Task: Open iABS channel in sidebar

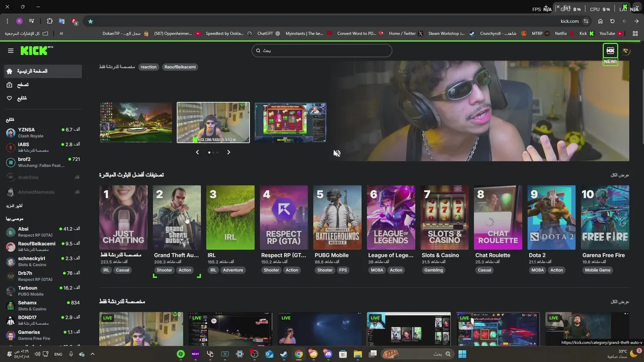Action: (42, 147)
